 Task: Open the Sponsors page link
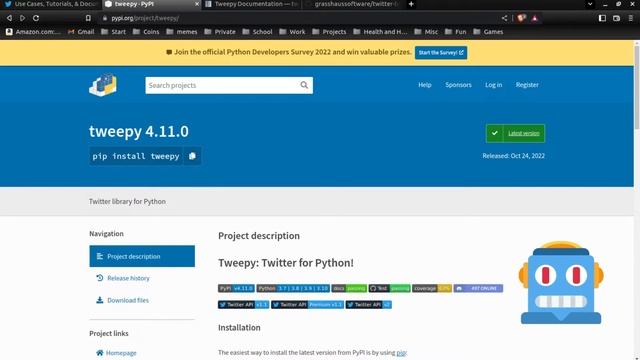click(x=458, y=85)
